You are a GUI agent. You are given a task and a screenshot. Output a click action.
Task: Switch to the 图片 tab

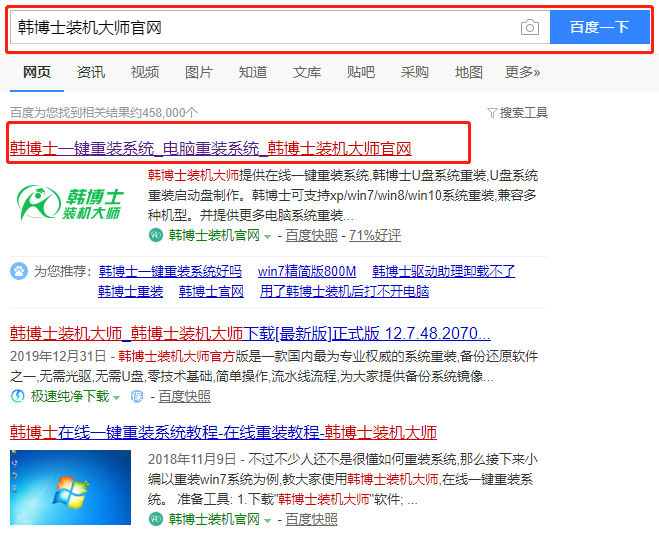point(199,72)
